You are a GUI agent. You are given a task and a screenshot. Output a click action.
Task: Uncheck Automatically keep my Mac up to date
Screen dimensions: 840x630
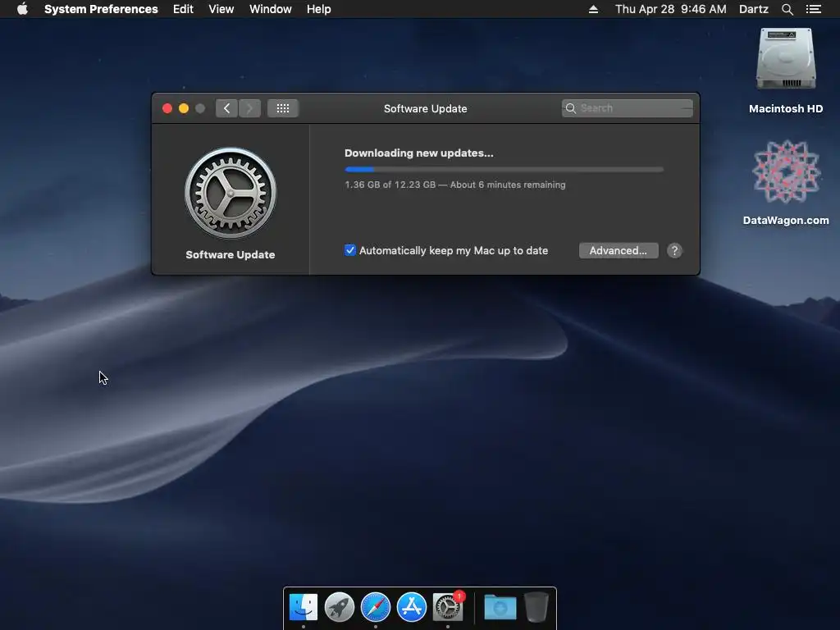coord(349,250)
